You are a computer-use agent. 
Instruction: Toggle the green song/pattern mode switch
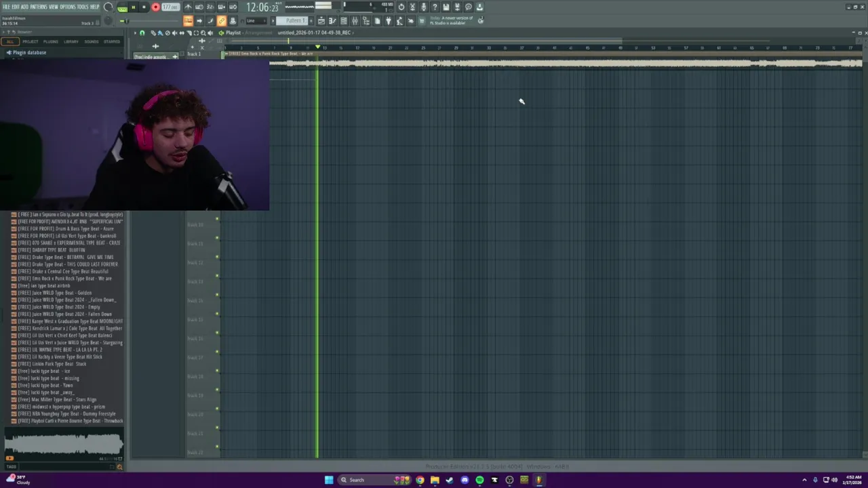pos(122,7)
